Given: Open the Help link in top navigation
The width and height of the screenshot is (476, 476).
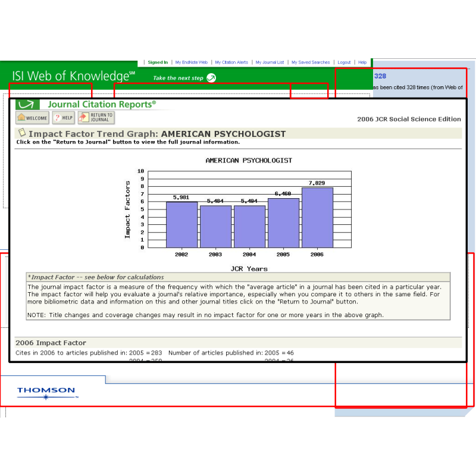Looking at the screenshot, I should (362, 62).
